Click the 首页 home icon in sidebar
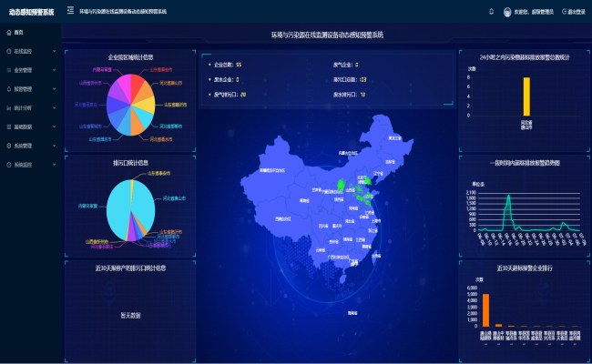This screenshot has height=364, width=592. pos(8,32)
